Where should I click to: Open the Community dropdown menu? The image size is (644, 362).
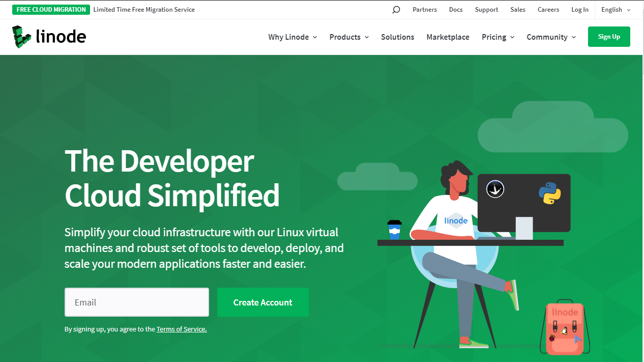551,37
